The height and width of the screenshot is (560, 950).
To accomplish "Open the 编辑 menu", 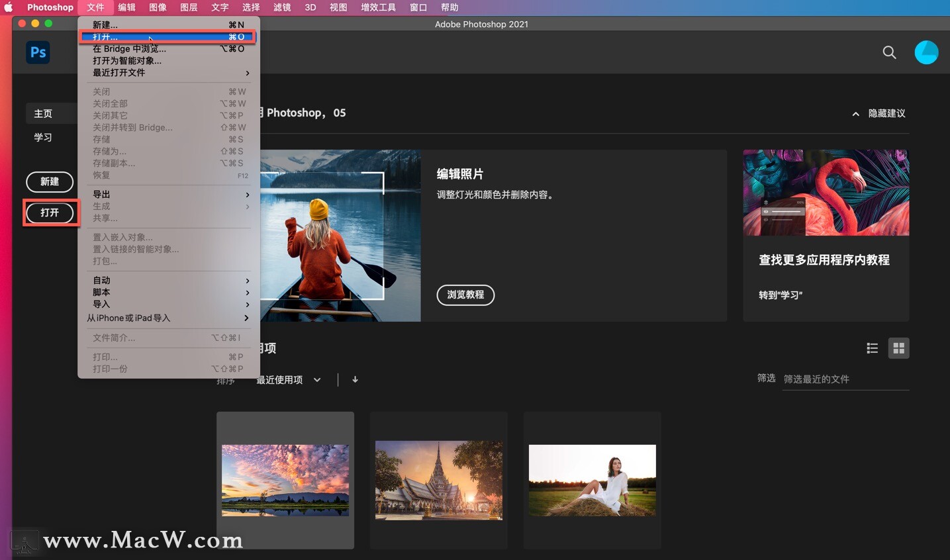I will [x=126, y=7].
